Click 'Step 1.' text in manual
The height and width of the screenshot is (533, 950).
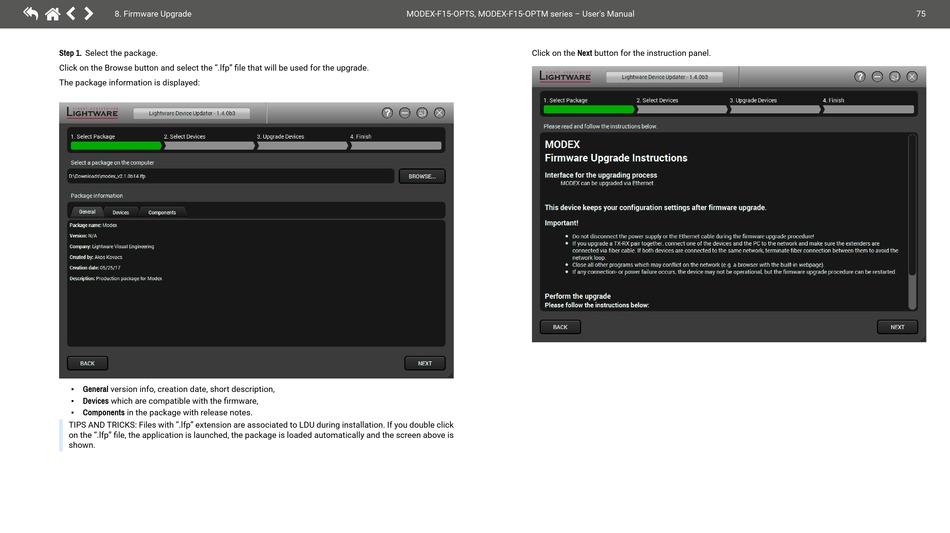(70, 53)
